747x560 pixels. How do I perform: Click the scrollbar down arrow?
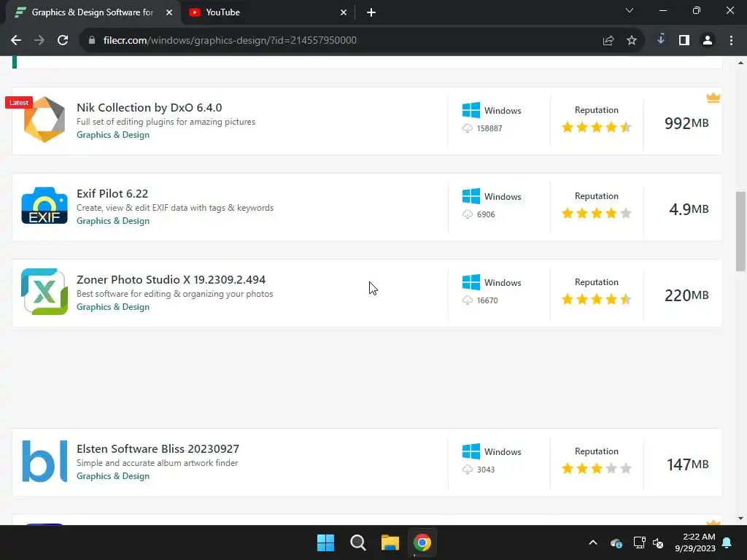click(x=740, y=518)
